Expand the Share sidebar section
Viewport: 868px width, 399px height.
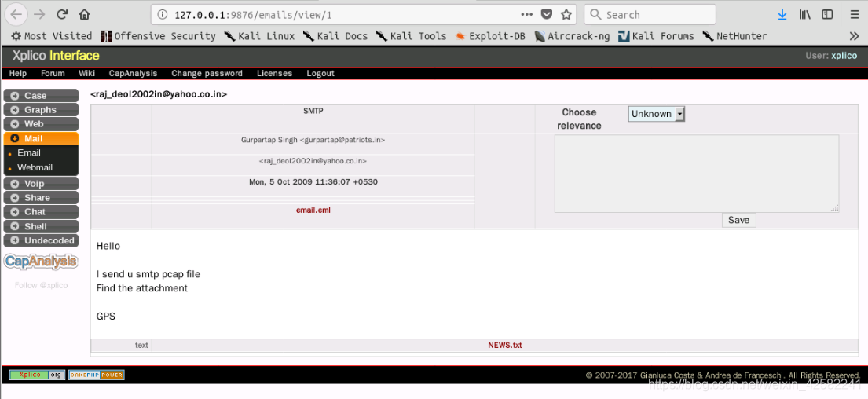click(x=41, y=198)
